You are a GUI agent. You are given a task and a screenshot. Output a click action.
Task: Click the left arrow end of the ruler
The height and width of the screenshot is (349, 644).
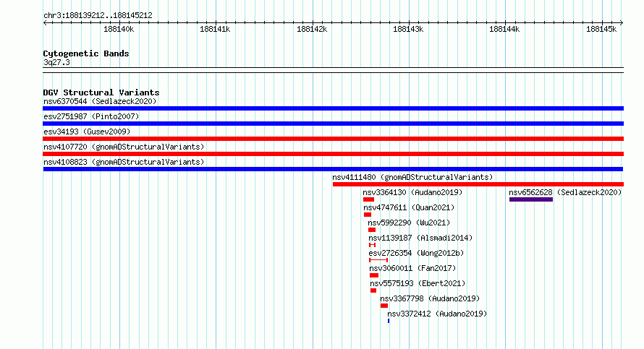tap(45, 23)
